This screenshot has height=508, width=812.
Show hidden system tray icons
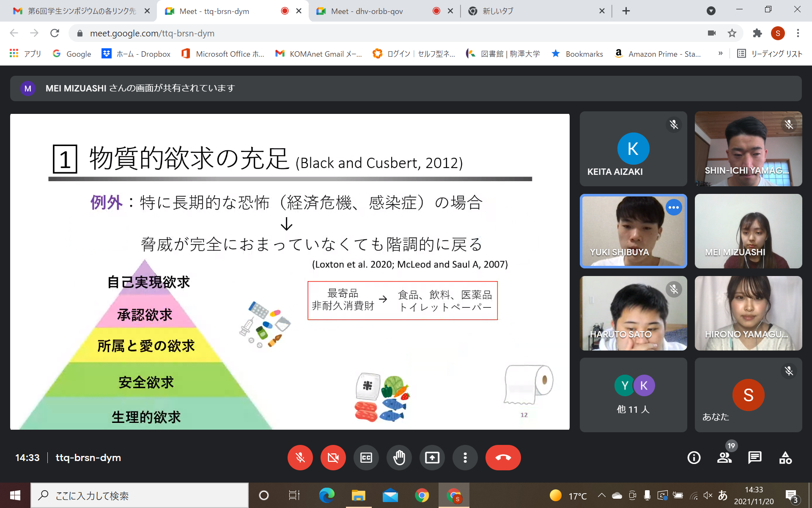coord(601,495)
